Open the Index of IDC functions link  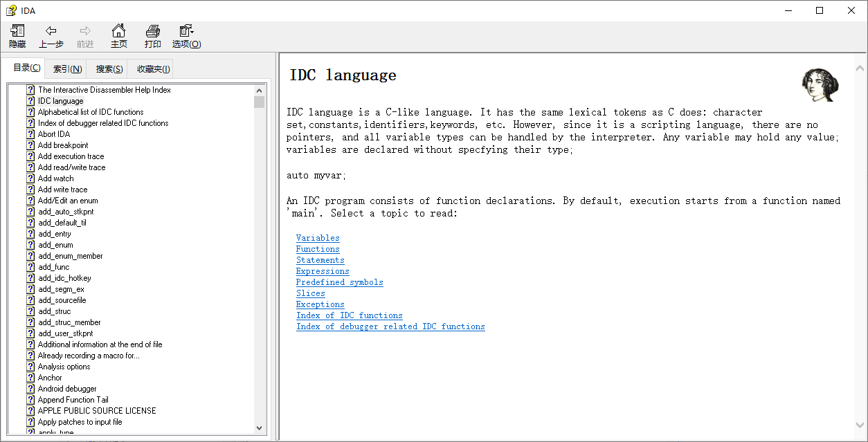pos(349,315)
